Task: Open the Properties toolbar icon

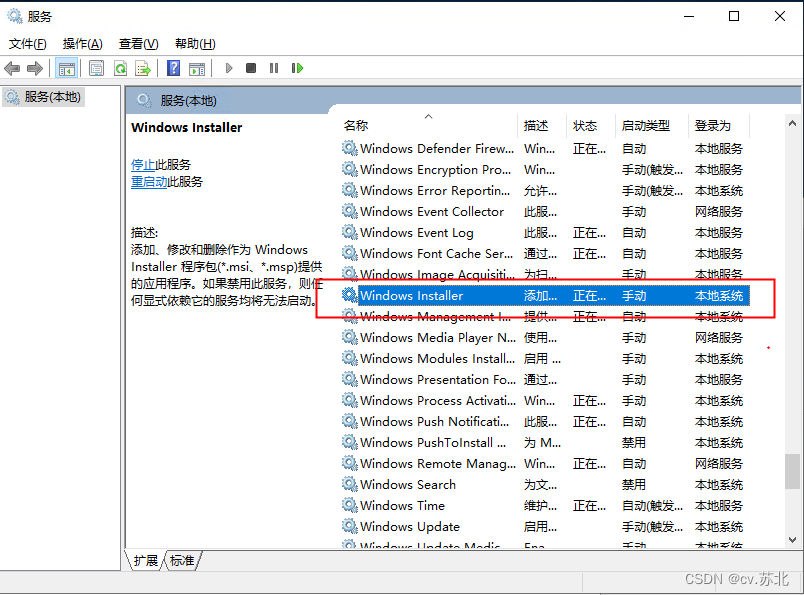Action: point(96,68)
